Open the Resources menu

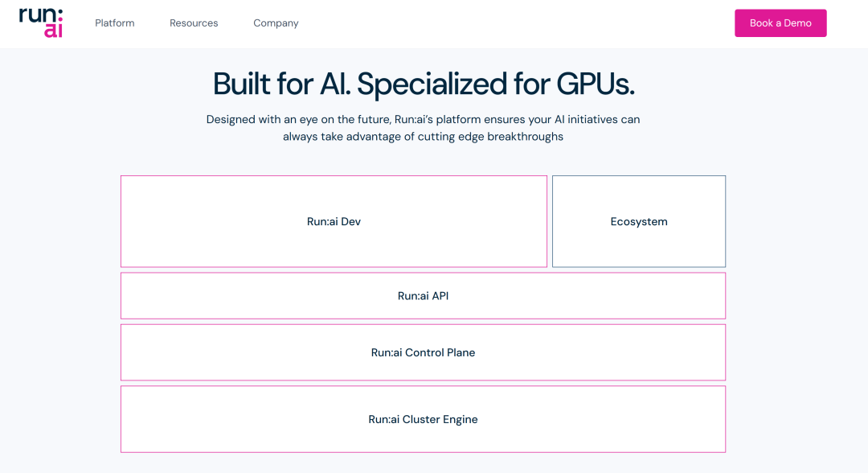[x=194, y=23]
